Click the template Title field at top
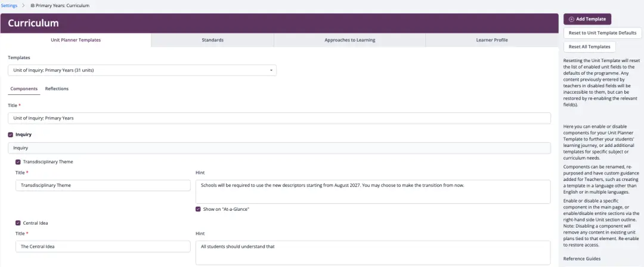 pos(279,118)
